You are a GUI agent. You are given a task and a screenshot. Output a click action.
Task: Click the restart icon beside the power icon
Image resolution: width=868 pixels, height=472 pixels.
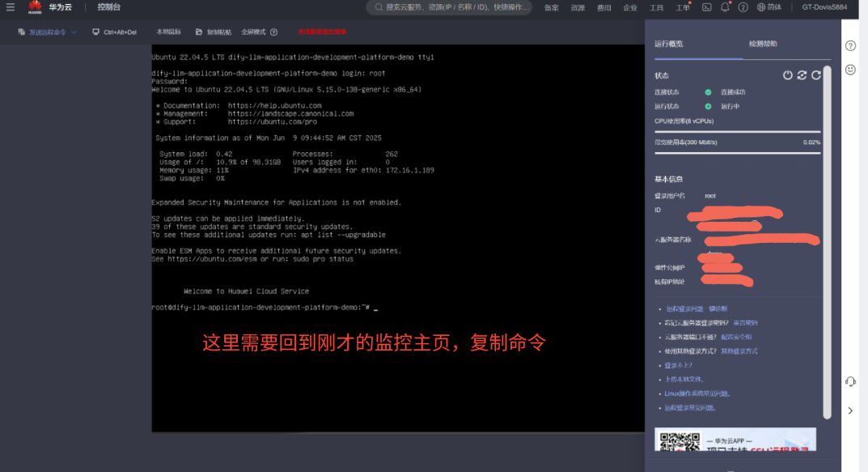click(802, 75)
